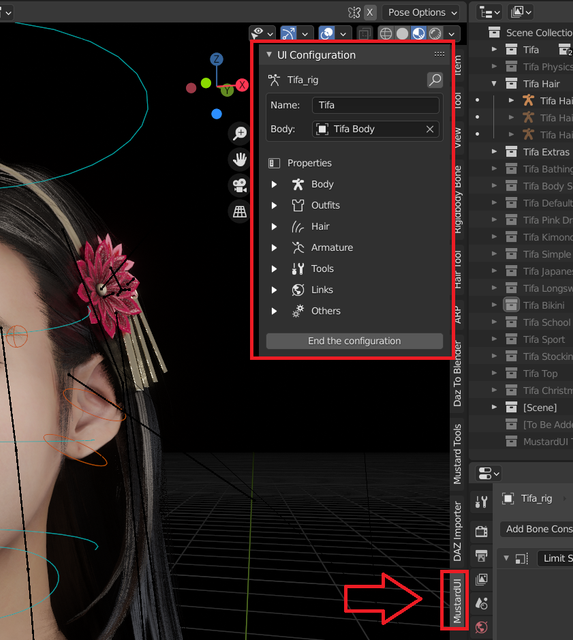573x640 pixels.
Task: Select Tifa Sport collection in outliner
Action: pos(544,339)
